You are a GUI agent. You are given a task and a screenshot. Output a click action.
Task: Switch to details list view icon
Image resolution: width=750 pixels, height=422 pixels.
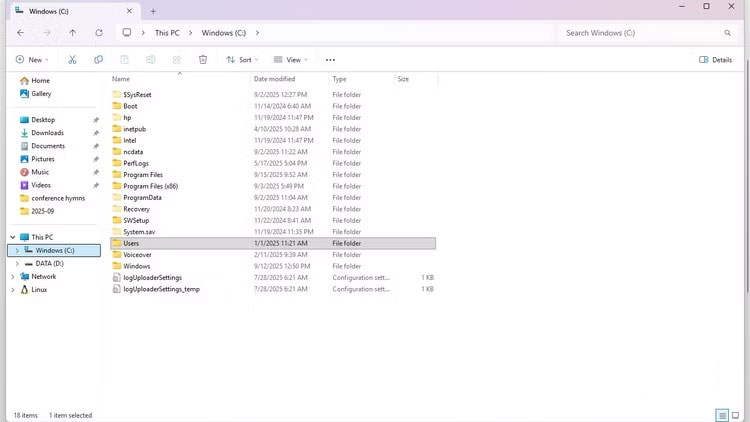(x=722, y=415)
